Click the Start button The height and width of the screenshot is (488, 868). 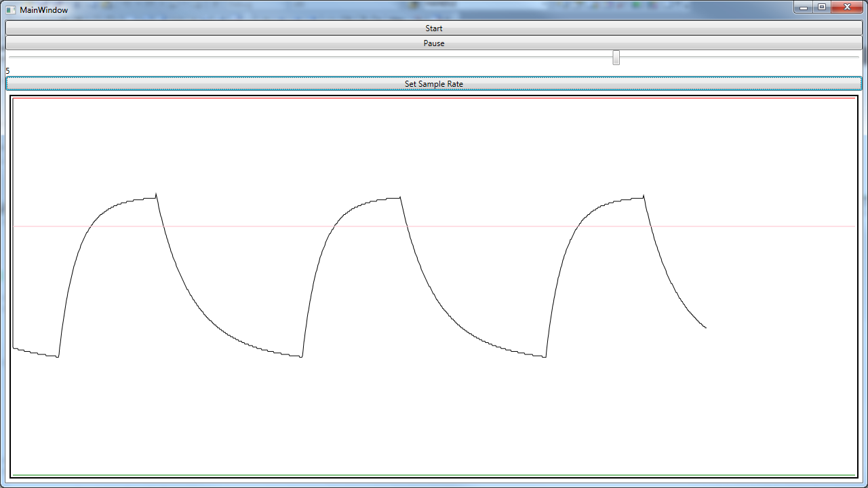point(434,28)
